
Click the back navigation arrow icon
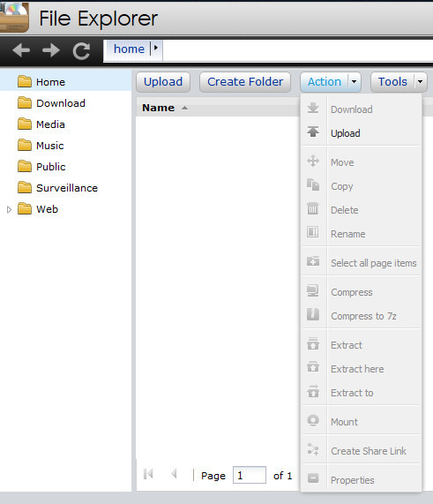pyautogui.click(x=21, y=50)
